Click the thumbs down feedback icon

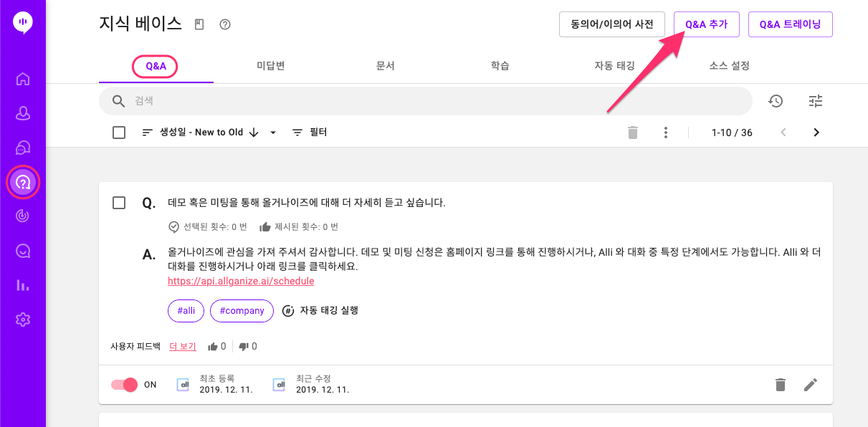[244, 347]
